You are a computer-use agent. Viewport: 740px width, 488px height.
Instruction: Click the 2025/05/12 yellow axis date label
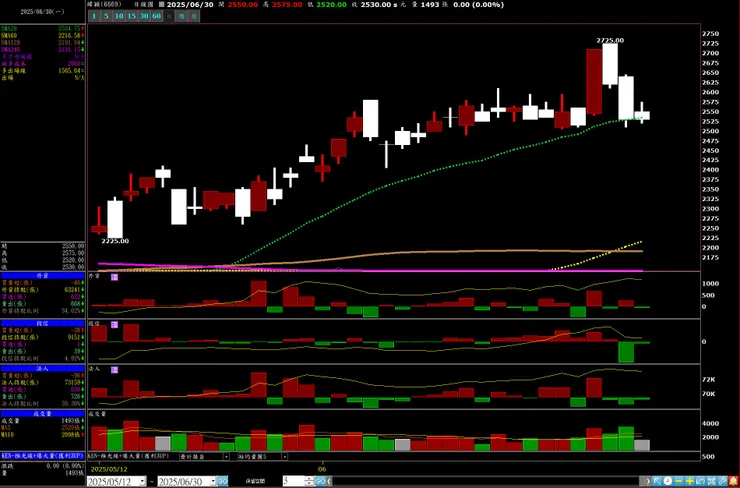click(x=107, y=470)
